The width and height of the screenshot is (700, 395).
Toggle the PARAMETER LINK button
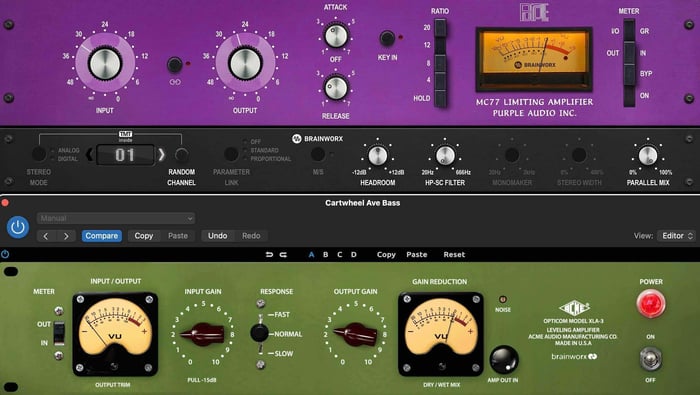point(231,154)
